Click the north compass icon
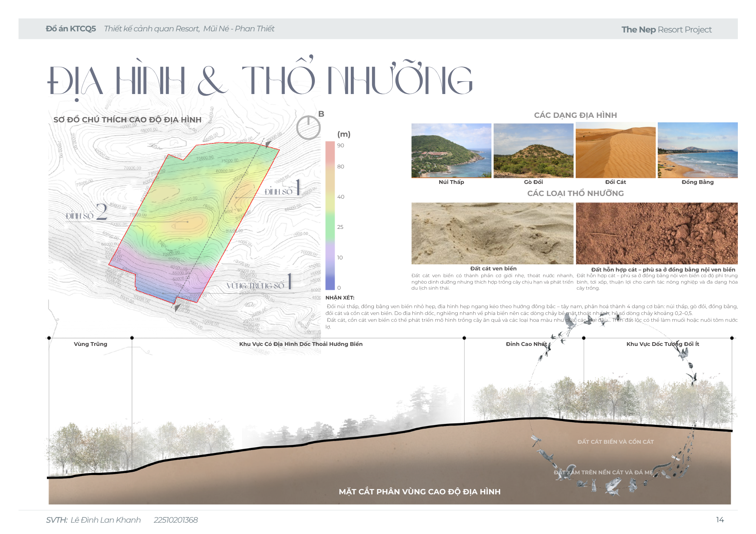Viewport: 756px width, 534px height. click(308, 128)
